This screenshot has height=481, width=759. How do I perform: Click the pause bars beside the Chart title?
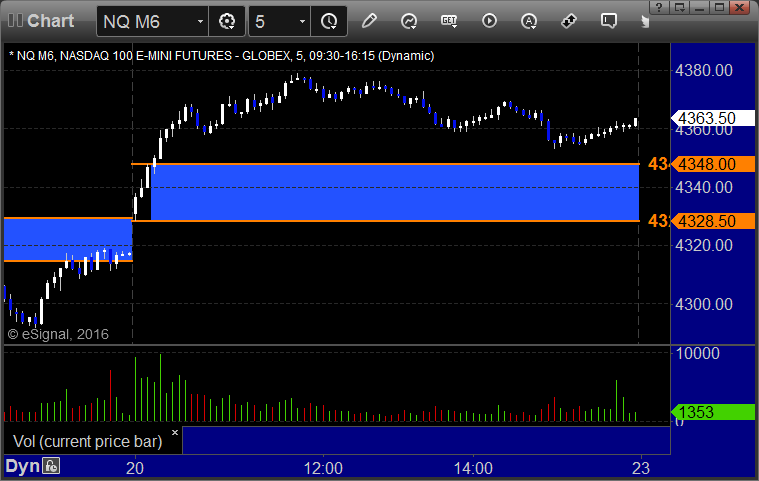pos(15,20)
